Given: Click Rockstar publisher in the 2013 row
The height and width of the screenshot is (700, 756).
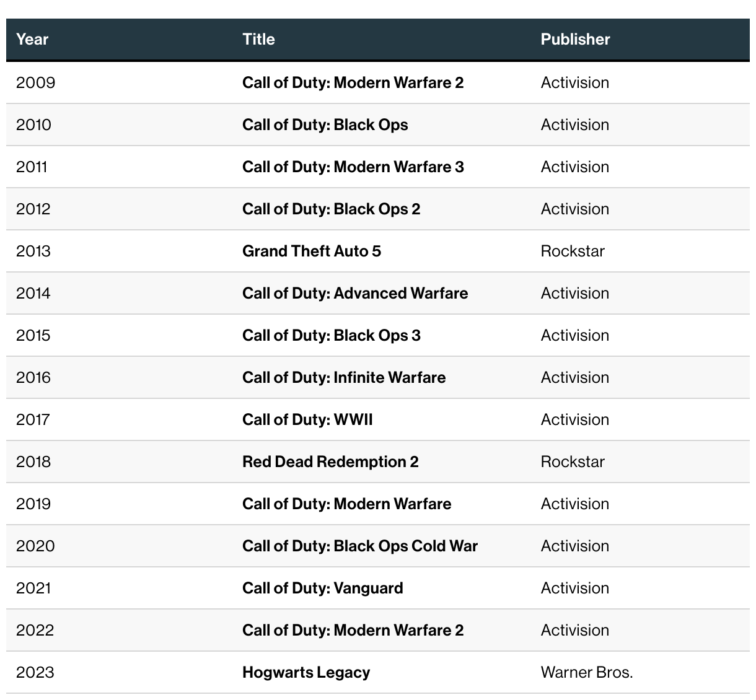Looking at the screenshot, I should click(x=572, y=251).
